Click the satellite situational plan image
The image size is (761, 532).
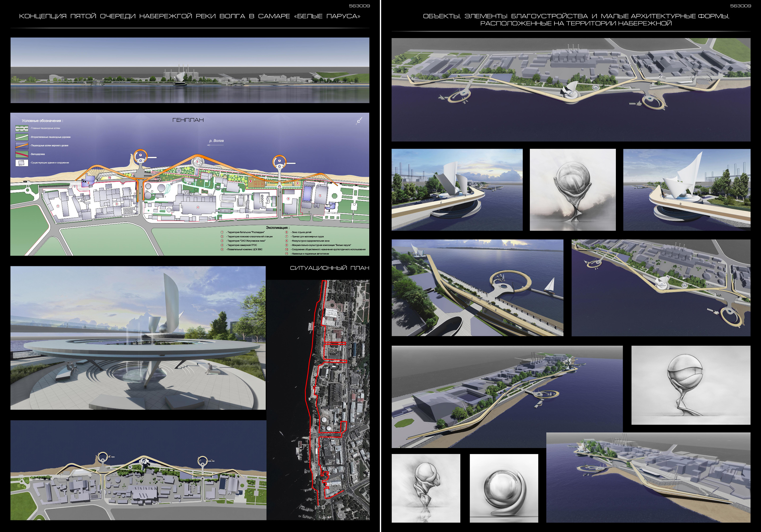click(x=318, y=400)
